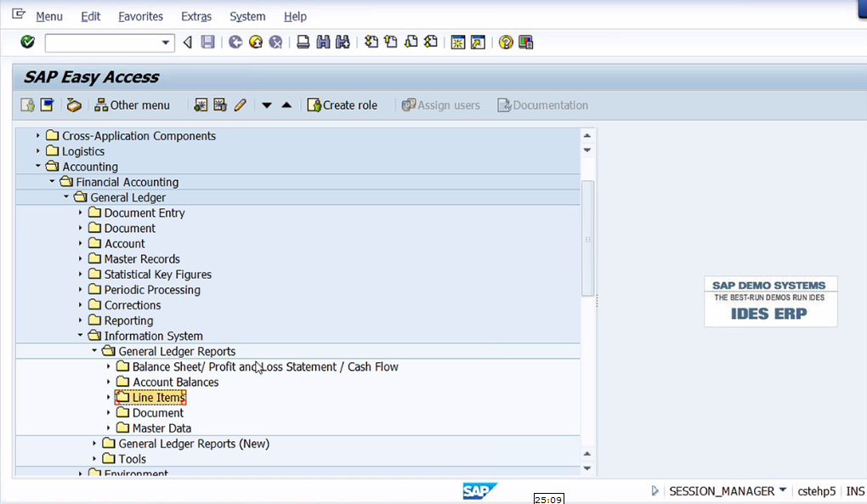Screen dimensions: 867x504
Task: Expand General Ledger Reports (New) node
Action: [x=94, y=443]
